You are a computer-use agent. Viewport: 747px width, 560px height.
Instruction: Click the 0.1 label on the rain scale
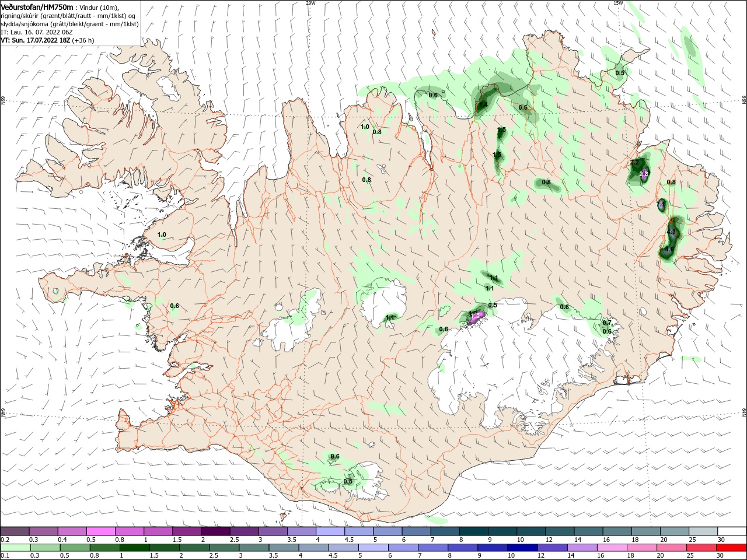(5, 556)
